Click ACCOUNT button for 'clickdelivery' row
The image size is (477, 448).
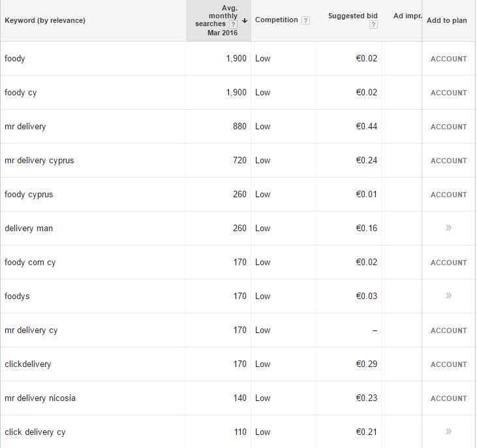tap(448, 364)
